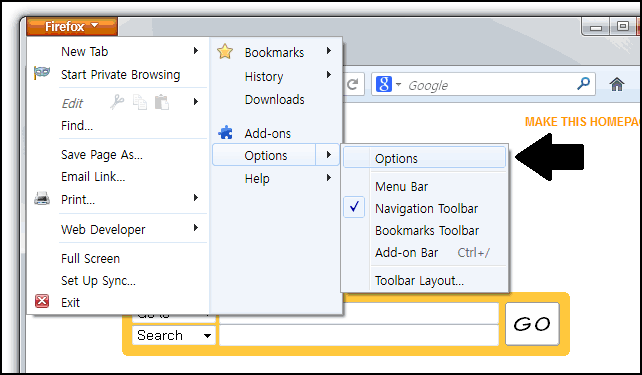Click the private browsing mask icon
The width and height of the screenshot is (642, 375).
click(x=42, y=73)
